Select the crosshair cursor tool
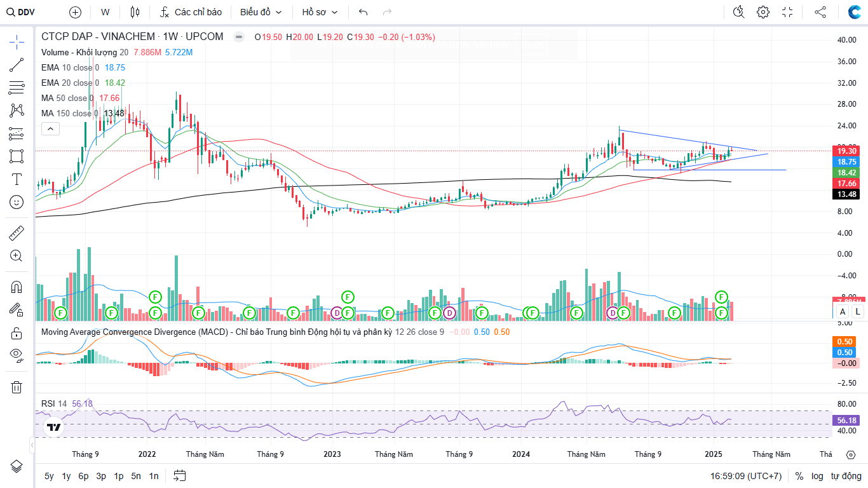868x488 pixels. click(17, 42)
